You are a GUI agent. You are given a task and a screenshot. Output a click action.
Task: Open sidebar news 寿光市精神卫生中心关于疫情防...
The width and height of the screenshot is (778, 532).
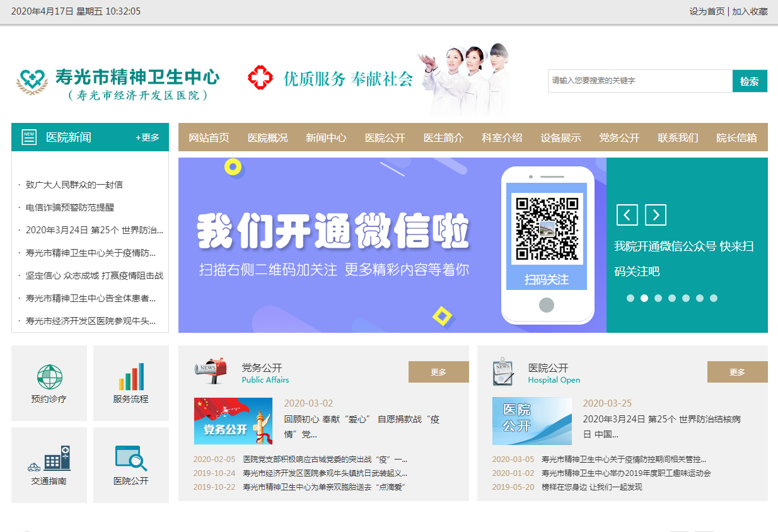coord(91,253)
